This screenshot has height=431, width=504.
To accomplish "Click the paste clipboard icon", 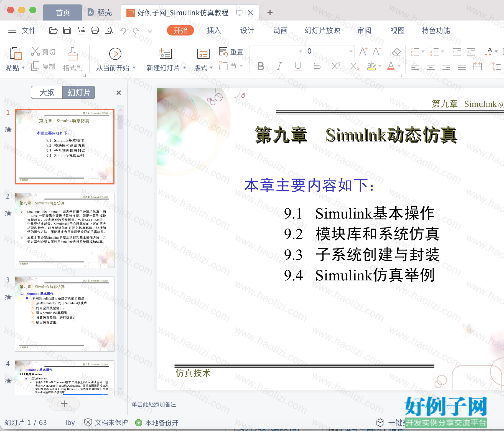I will (16, 53).
